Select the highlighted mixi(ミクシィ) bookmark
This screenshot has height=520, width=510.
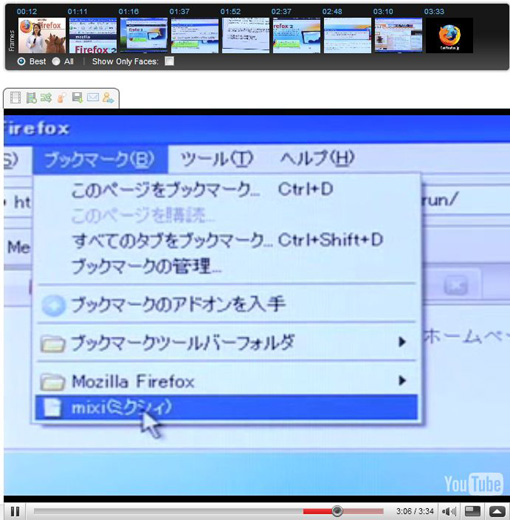(x=227, y=407)
